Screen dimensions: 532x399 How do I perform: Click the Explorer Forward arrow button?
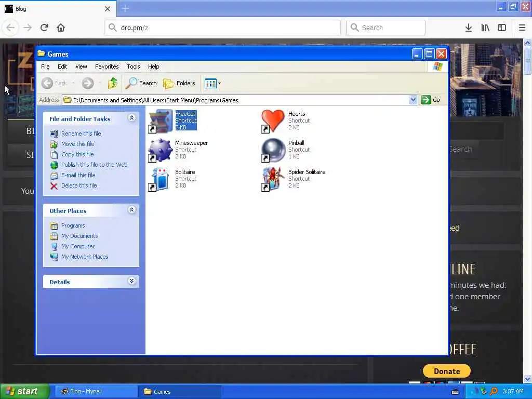88,83
